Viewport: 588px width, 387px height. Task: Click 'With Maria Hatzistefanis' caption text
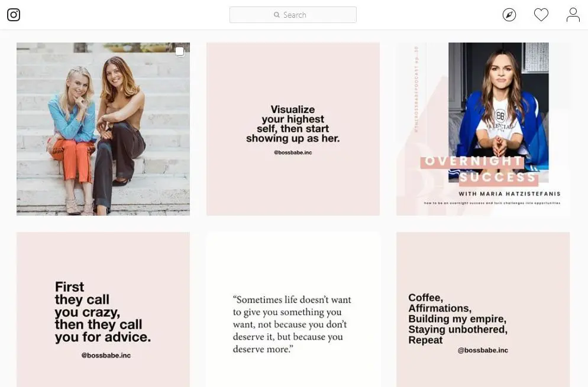point(509,194)
